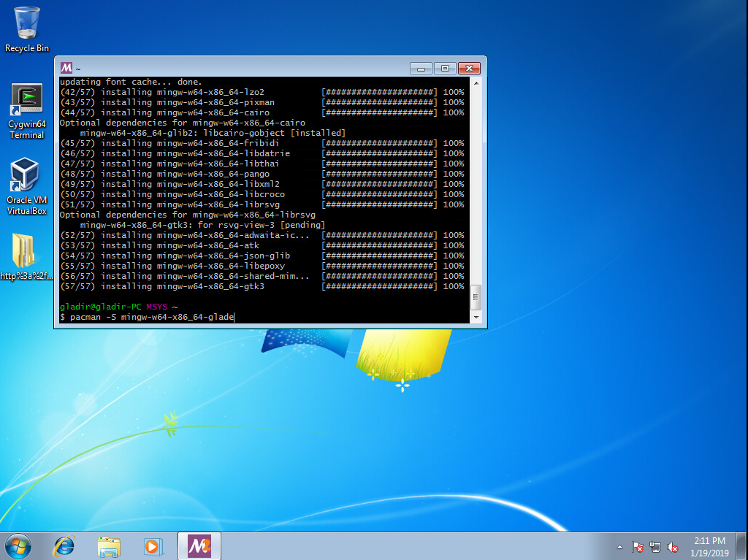Click the muted volume speaker icon
This screenshot has width=748, height=560.
(x=673, y=547)
